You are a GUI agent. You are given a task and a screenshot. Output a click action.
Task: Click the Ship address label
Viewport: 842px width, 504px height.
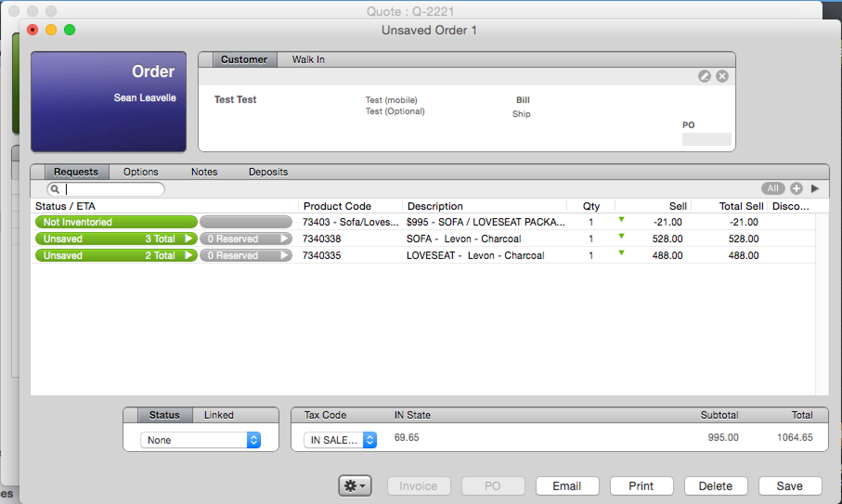pos(521,114)
